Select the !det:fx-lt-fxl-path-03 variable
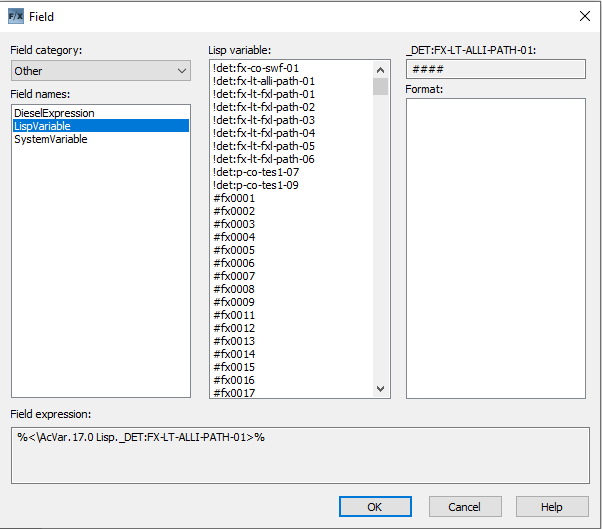 point(264,120)
